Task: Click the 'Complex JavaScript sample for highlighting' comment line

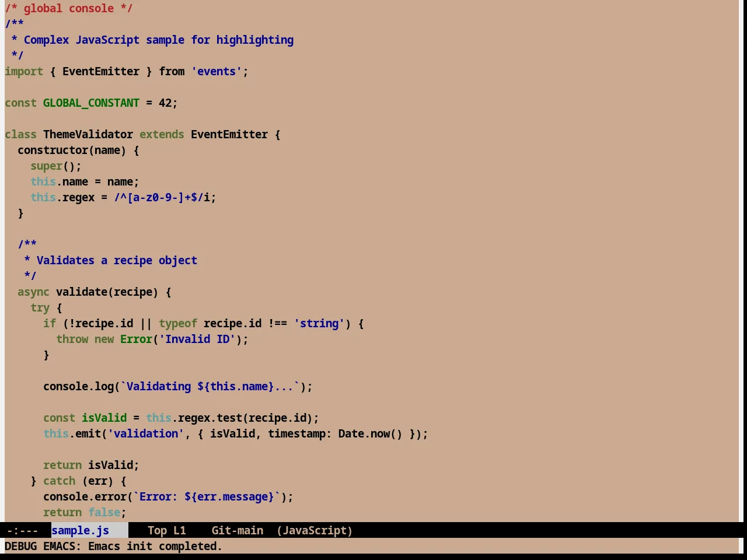Action: coord(159,40)
